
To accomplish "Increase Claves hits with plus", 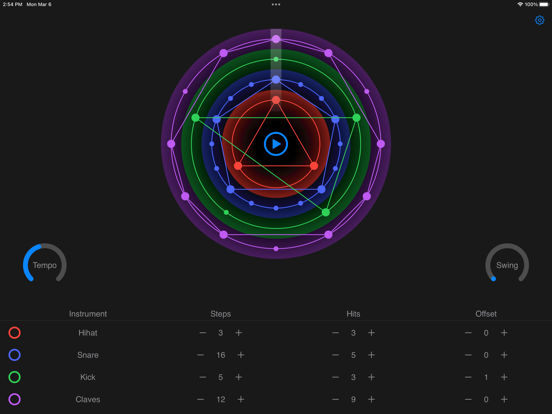I will (371, 399).
